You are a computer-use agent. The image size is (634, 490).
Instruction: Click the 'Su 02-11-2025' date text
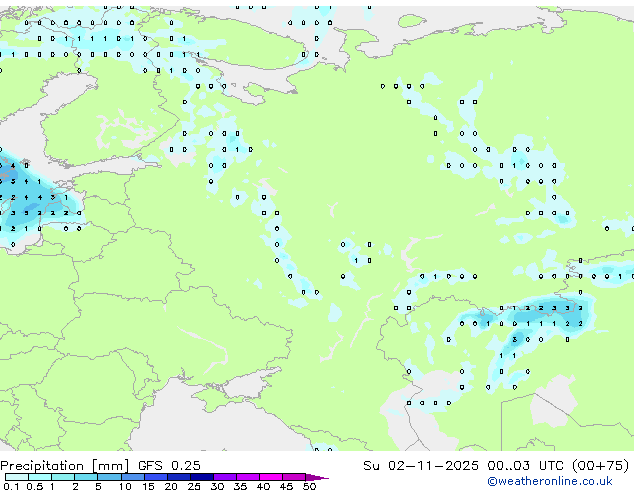click(421, 466)
